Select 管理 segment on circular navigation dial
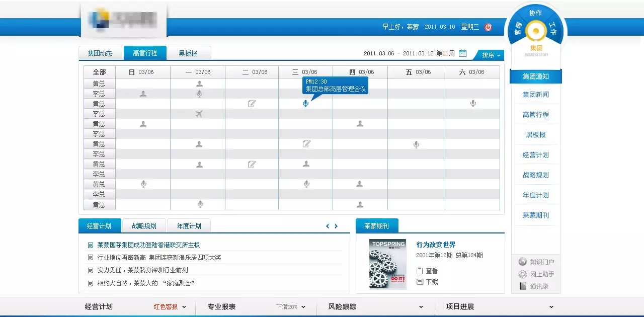 pyautogui.click(x=518, y=29)
